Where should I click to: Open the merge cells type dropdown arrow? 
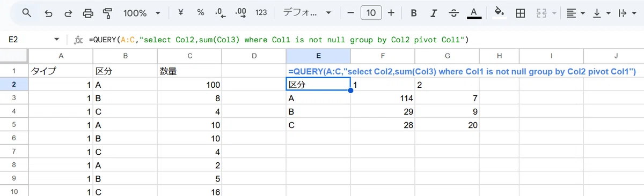[554, 13]
